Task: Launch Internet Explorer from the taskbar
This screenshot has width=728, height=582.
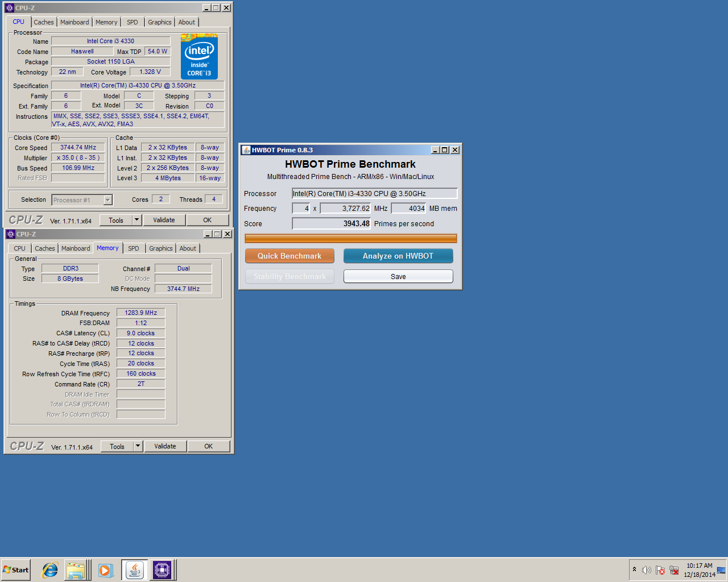Action: [x=50, y=570]
